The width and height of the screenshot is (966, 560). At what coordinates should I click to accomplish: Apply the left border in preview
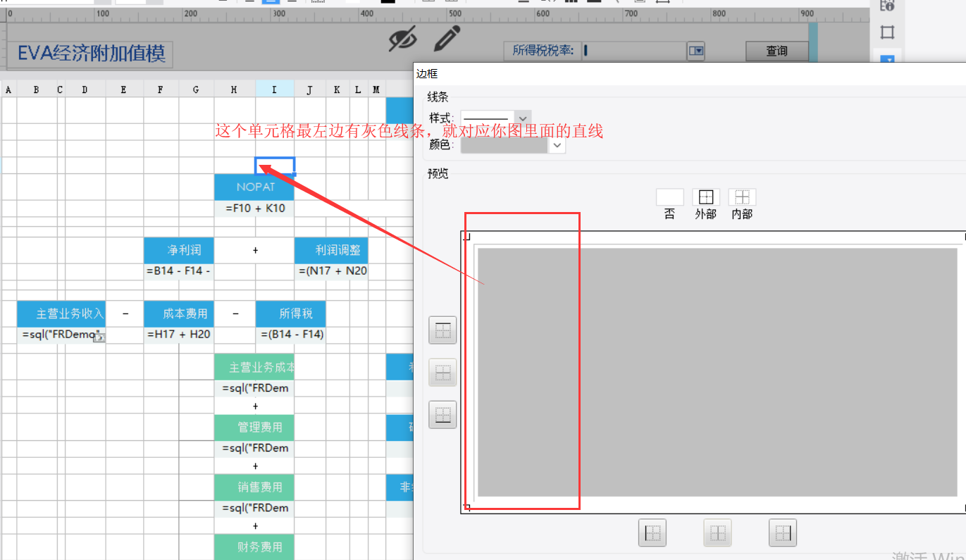652,533
